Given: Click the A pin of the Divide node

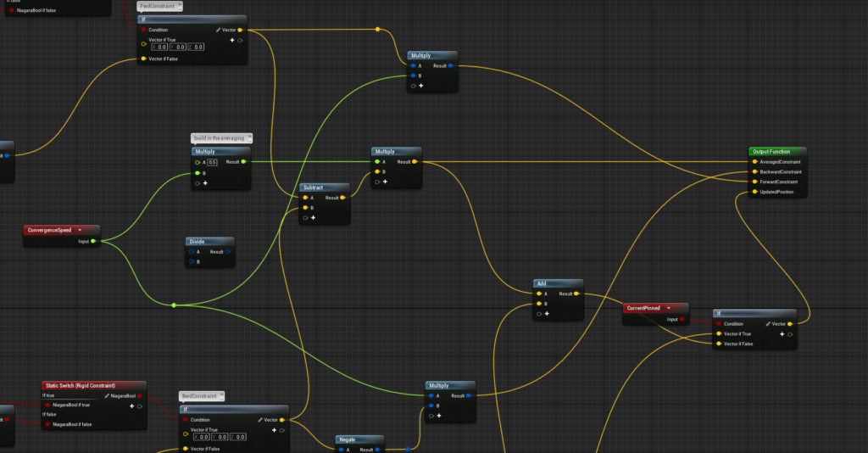Looking at the screenshot, I should point(192,252).
